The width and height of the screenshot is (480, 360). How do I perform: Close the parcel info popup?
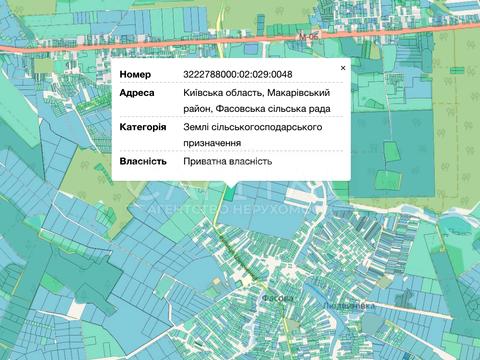pos(343,68)
